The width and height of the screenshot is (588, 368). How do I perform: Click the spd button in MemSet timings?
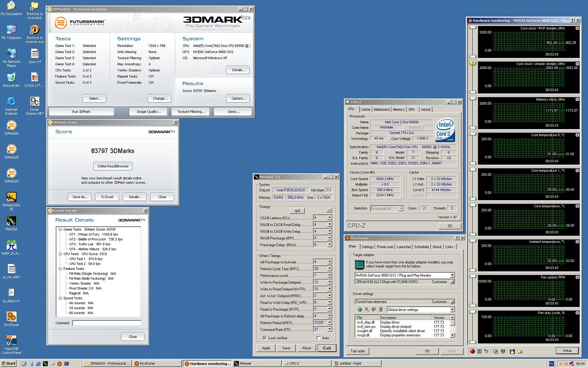tap(297, 211)
